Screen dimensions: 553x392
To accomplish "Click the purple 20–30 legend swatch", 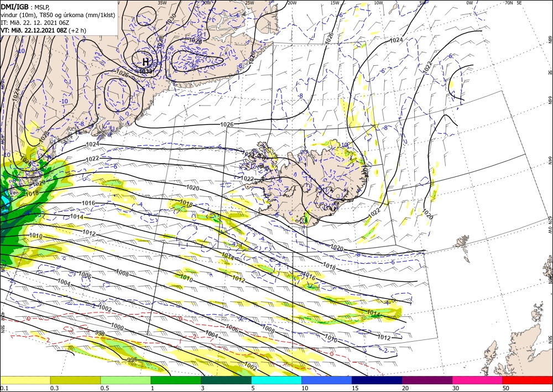I will pos(427,380).
